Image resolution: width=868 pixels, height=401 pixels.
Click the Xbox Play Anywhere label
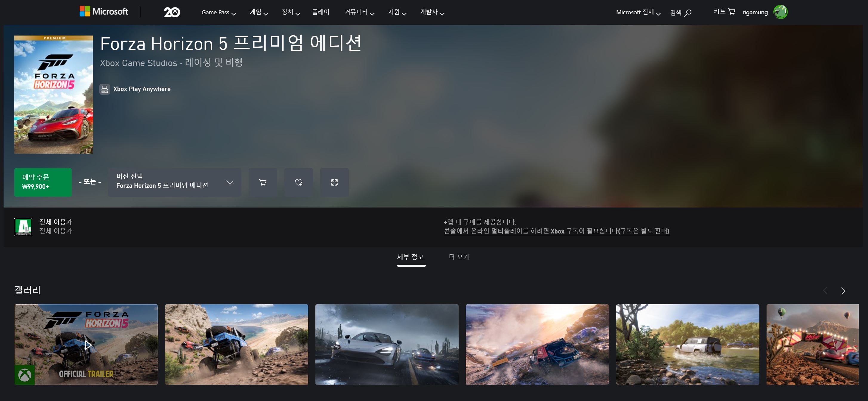click(x=142, y=89)
